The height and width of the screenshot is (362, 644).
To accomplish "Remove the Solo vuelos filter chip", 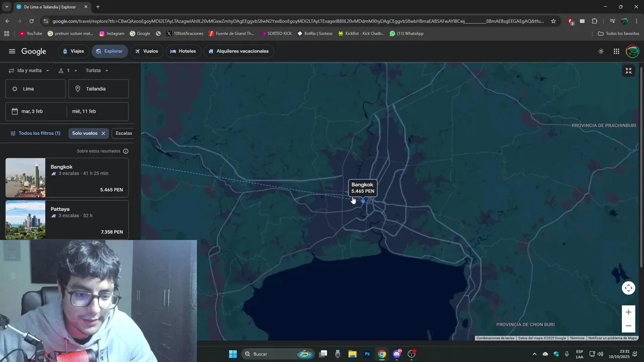I will [103, 133].
